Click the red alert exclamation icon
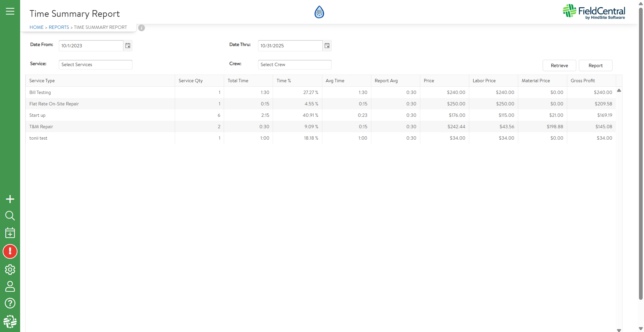The height and width of the screenshot is (332, 644). (x=10, y=251)
